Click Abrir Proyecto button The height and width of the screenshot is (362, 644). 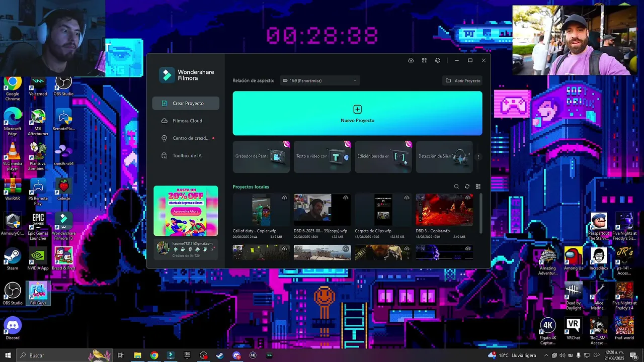462,80
